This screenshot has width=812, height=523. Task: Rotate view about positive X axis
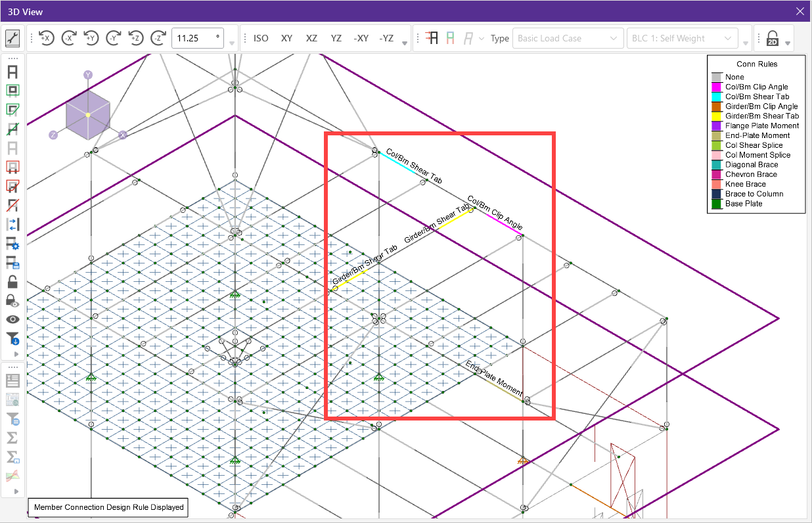click(x=46, y=38)
